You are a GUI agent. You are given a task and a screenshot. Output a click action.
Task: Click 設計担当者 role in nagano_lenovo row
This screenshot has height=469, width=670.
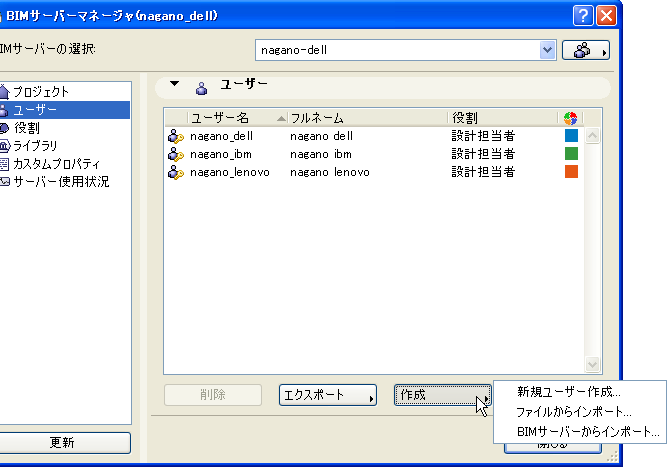click(x=483, y=172)
